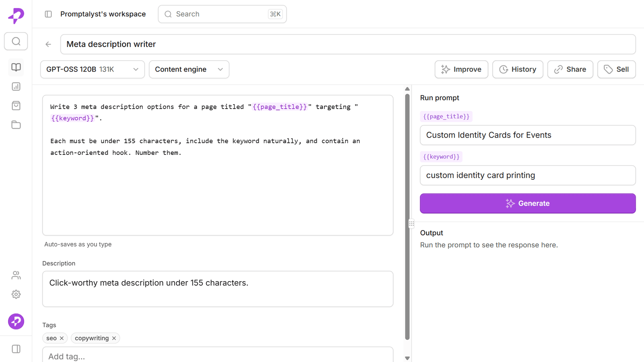Toggle the bottom-left panel layout icon
The height and width of the screenshot is (362, 644).
(x=16, y=349)
